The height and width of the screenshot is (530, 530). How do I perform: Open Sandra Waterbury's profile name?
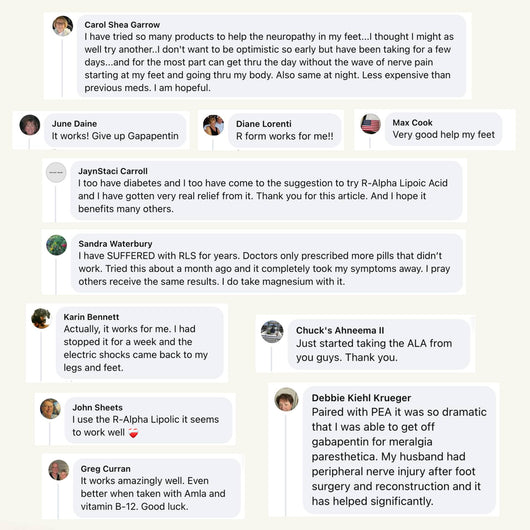tap(115, 244)
